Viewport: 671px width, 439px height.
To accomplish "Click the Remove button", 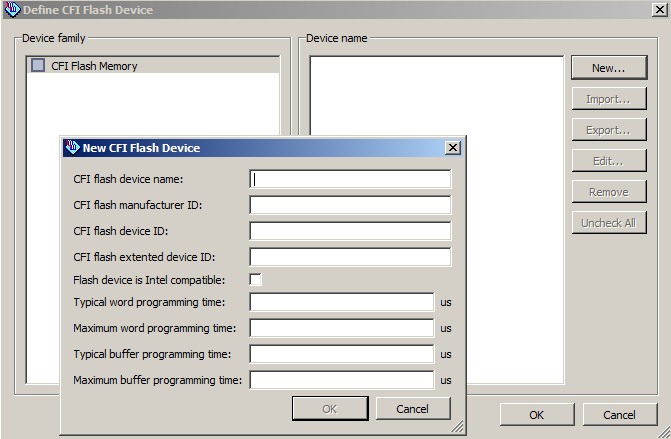I will pos(609,192).
